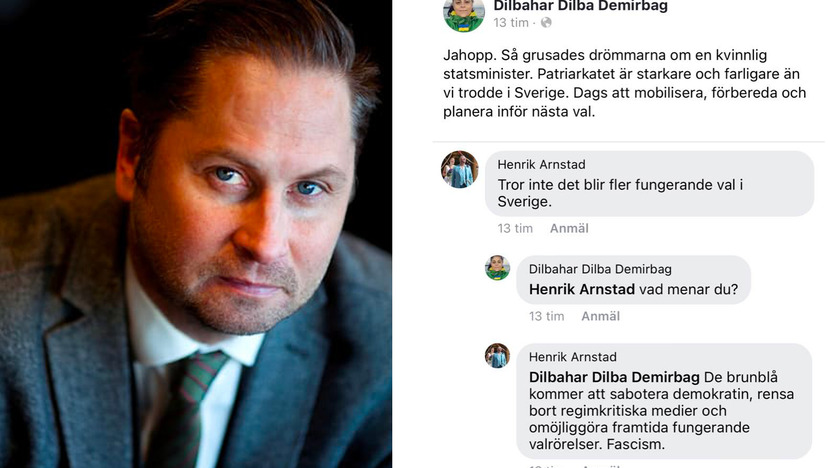Open the post's 13 tim timestamp

pos(511,23)
